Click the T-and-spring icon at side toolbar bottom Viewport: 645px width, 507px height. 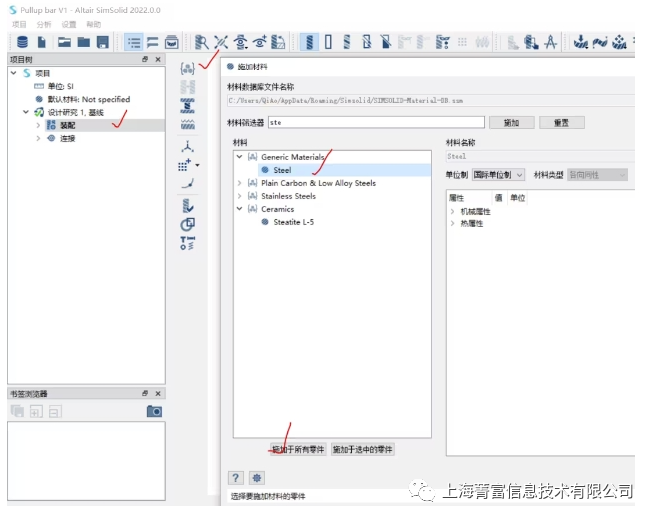[188, 243]
